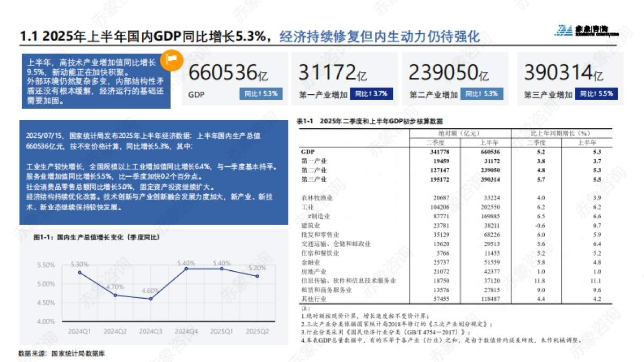
Task: Click the 图1-1 chart title
Action: pos(97,237)
